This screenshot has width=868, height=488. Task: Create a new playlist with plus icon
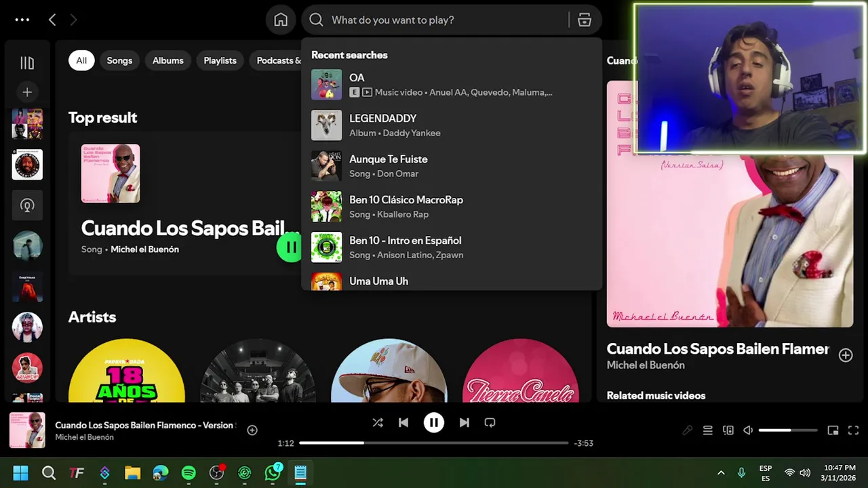tap(27, 92)
